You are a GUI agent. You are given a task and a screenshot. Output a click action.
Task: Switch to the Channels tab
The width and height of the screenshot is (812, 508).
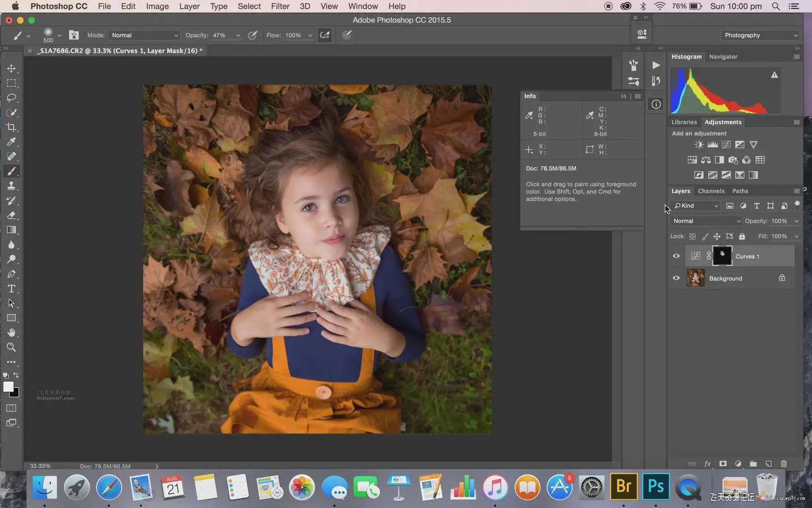710,191
